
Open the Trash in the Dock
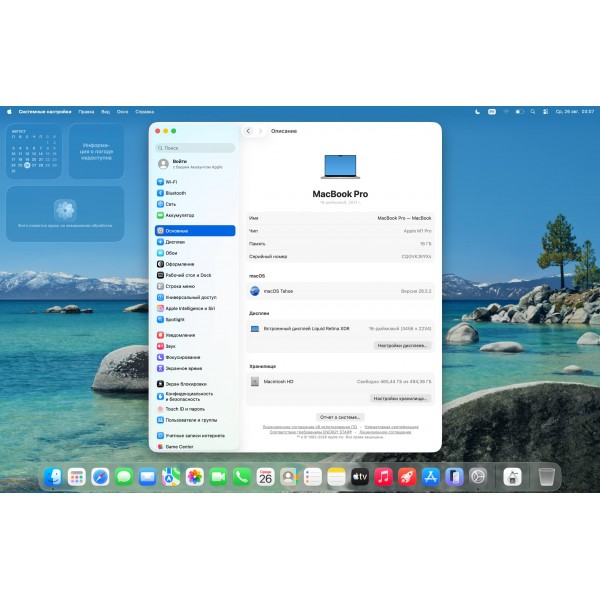(547, 477)
